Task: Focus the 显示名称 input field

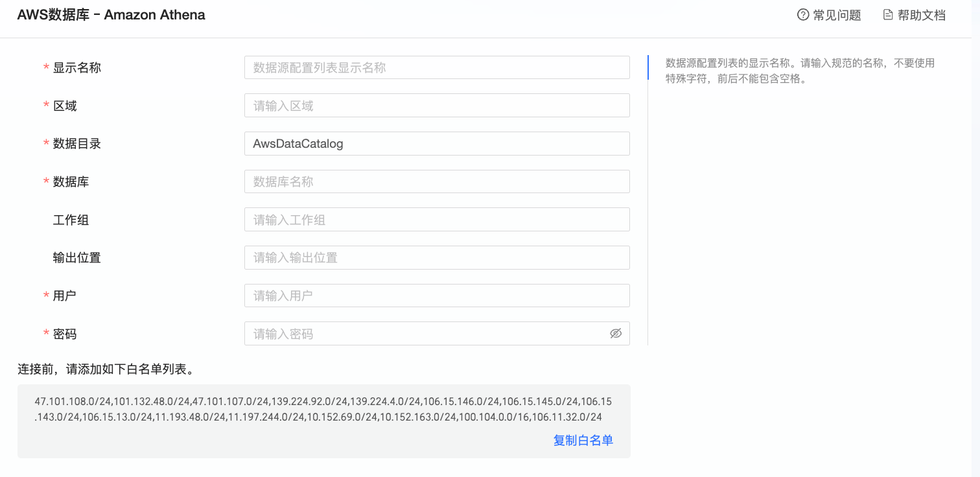Action: 437,67
